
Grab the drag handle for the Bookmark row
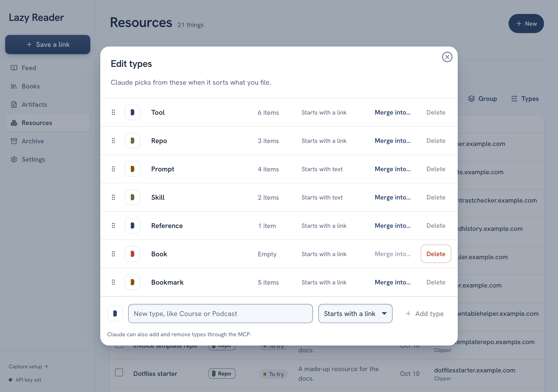pos(113,282)
